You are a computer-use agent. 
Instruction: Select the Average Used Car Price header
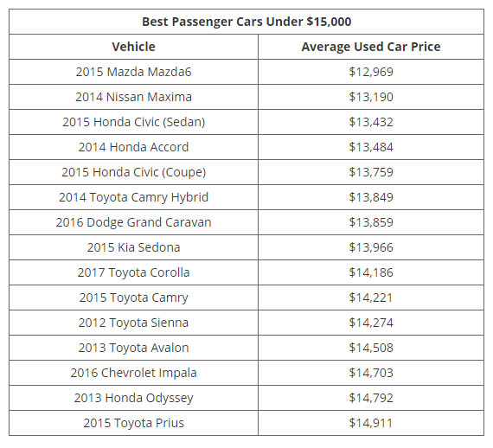pos(371,47)
